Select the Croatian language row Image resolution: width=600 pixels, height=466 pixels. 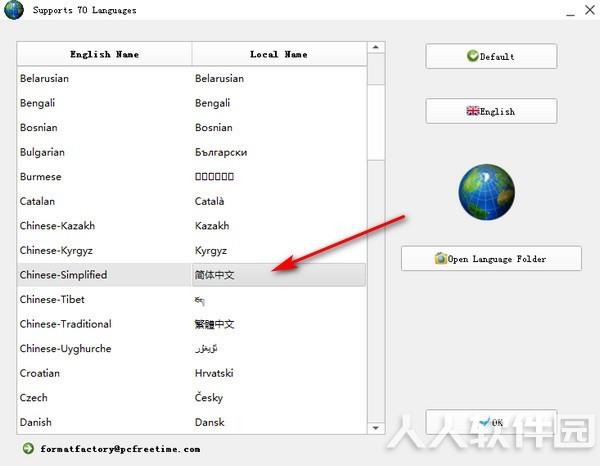191,373
